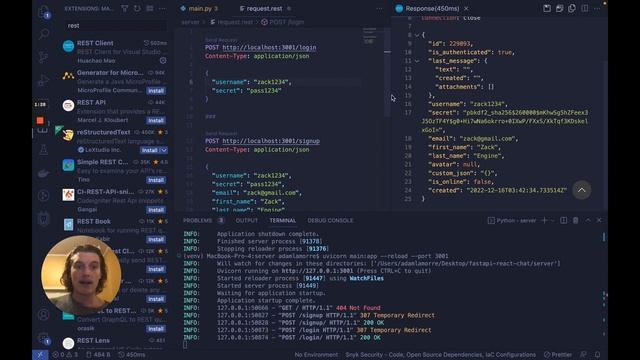This screenshot has width=640, height=360.
Task: Open Run and Debug view
Action: pyautogui.click(x=44, y=80)
